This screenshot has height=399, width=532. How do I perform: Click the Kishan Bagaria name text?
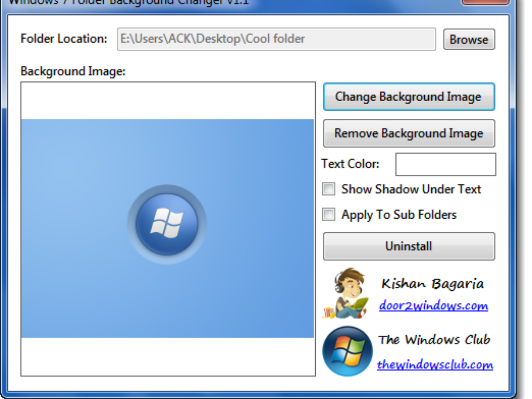click(432, 283)
